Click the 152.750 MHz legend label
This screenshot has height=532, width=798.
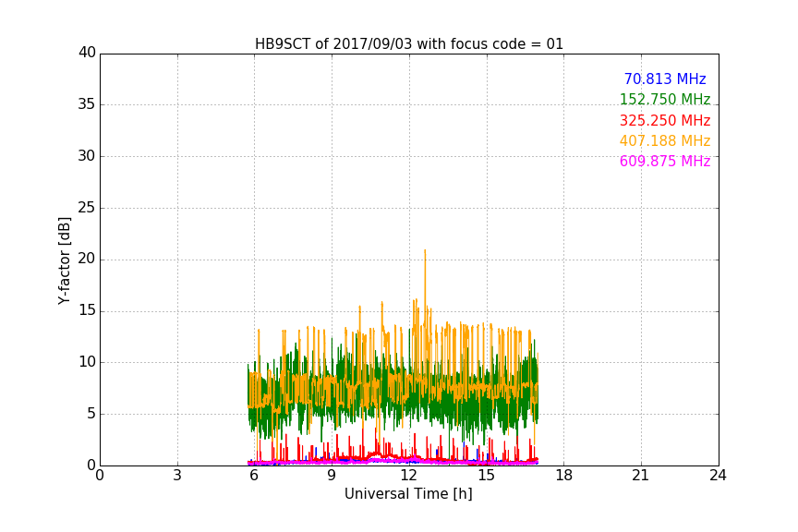665,99
